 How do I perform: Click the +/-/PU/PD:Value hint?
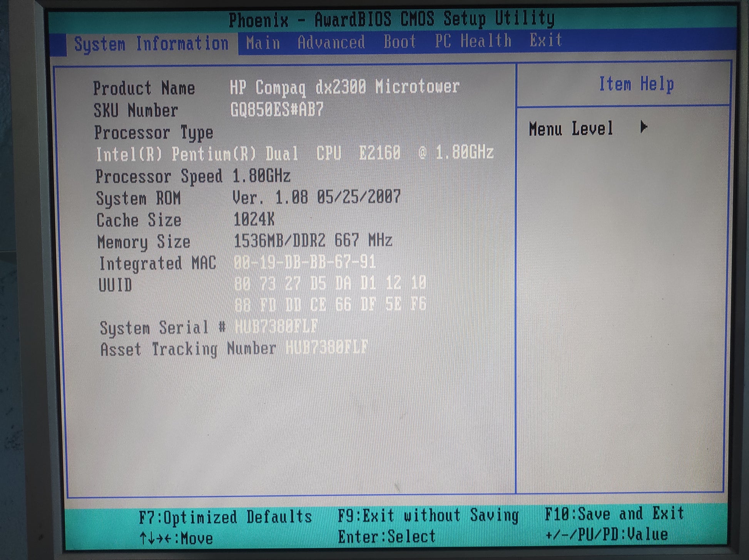607,535
